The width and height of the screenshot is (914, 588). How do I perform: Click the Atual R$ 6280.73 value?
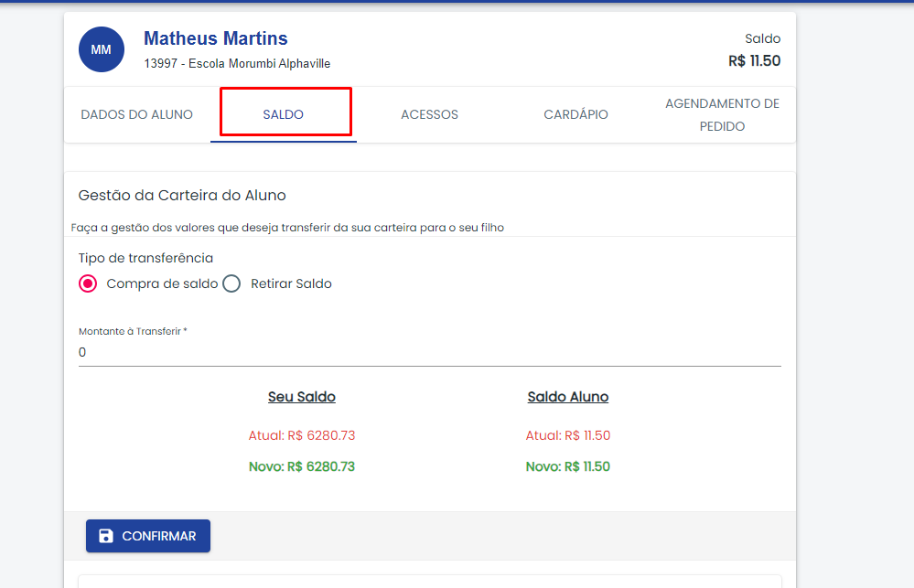pos(302,435)
